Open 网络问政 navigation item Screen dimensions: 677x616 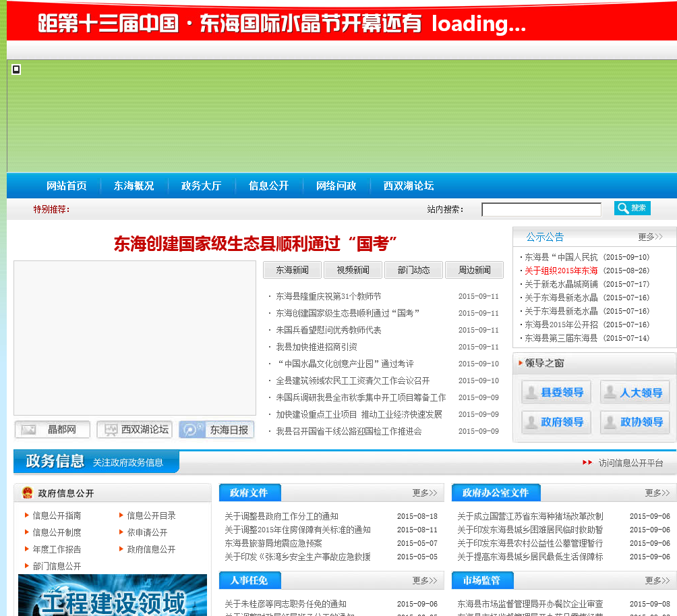pos(336,186)
